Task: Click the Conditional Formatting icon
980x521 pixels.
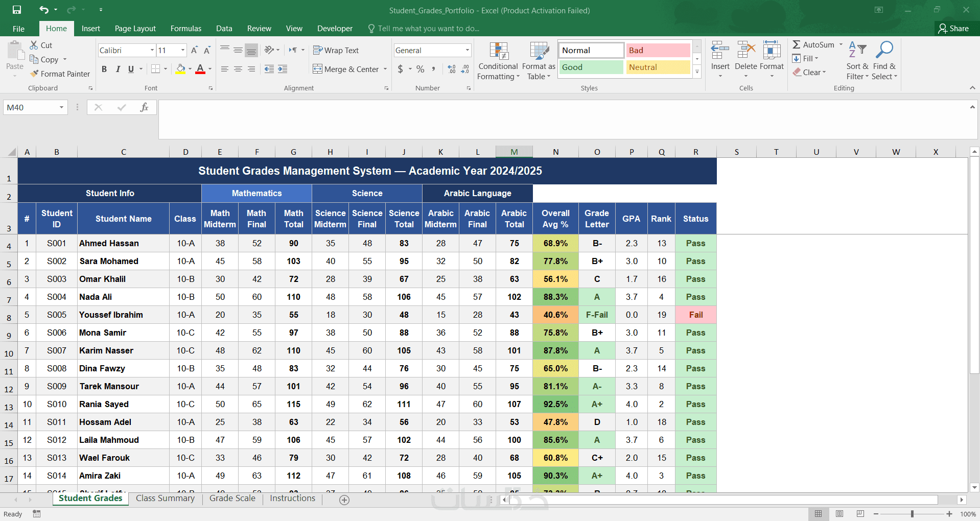Action: tap(499, 51)
